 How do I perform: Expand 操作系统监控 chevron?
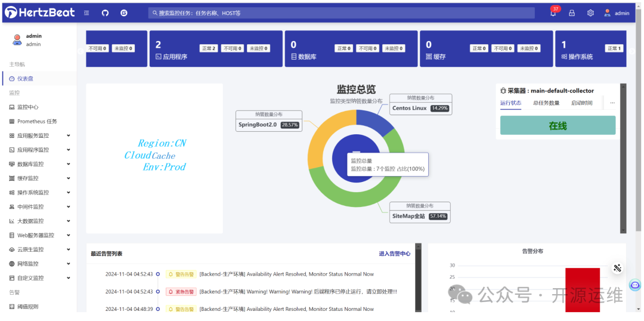[x=68, y=192]
